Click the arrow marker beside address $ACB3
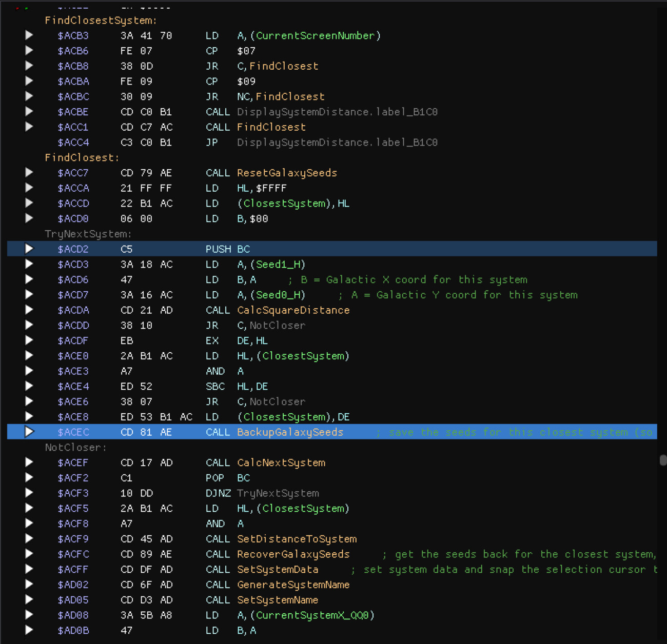Screen dimensions: 667x644 pos(29,35)
